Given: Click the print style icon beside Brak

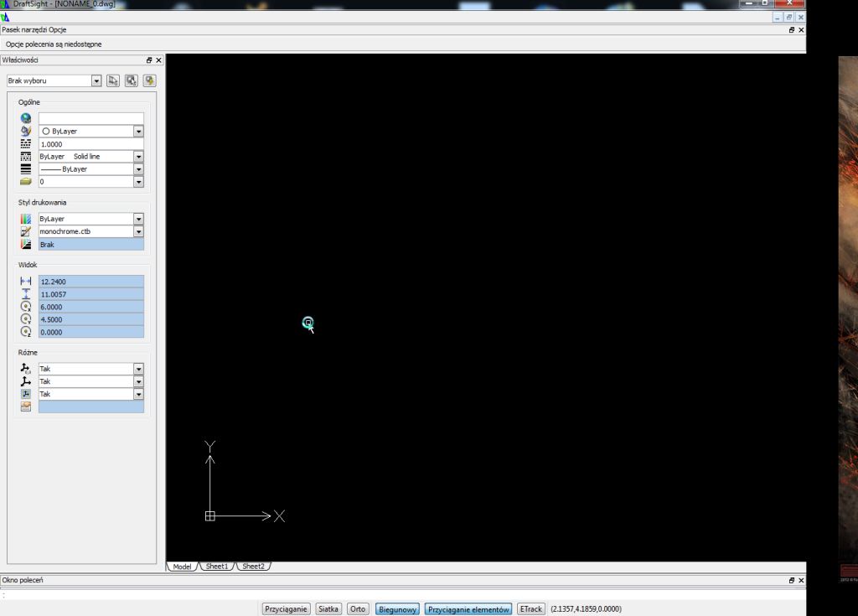Looking at the screenshot, I should pos(26,244).
